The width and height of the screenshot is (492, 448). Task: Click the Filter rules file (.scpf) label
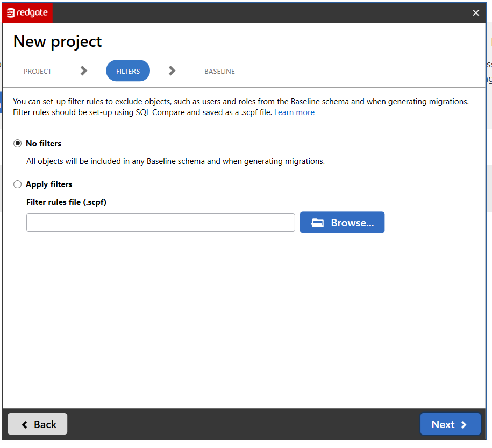tap(66, 203)
